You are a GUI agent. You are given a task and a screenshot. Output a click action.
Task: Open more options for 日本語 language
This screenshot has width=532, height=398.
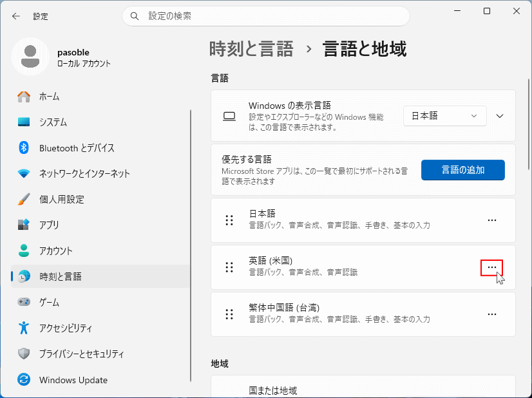[x=492, y=220]
